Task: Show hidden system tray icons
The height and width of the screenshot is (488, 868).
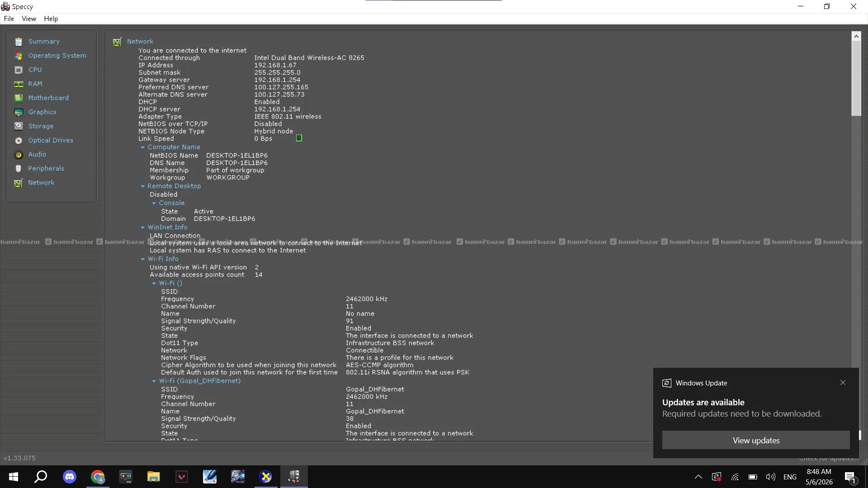Action: tap(698, 477)
